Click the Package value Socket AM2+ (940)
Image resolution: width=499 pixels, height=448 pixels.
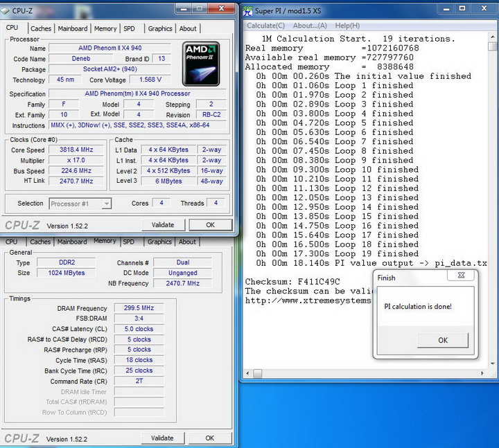coord(110,69)
